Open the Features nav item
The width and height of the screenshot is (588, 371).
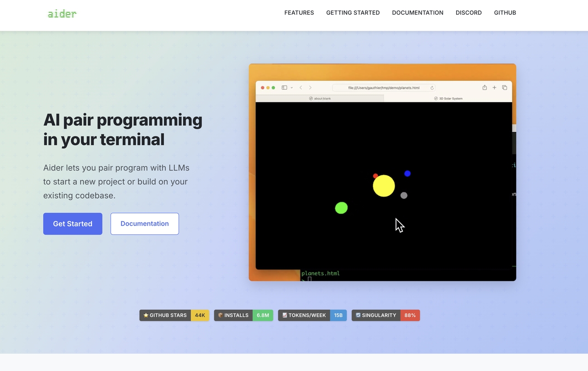click(x=299, y=13)
